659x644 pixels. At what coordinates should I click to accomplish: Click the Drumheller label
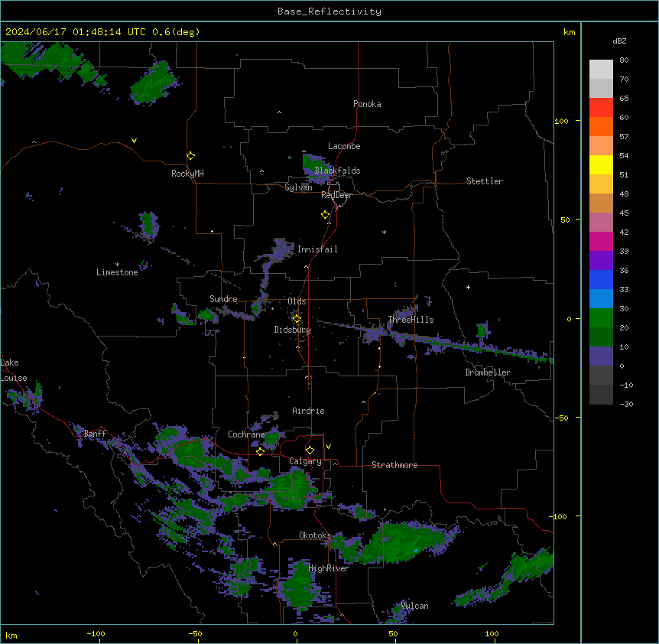(x=488, y=372)
